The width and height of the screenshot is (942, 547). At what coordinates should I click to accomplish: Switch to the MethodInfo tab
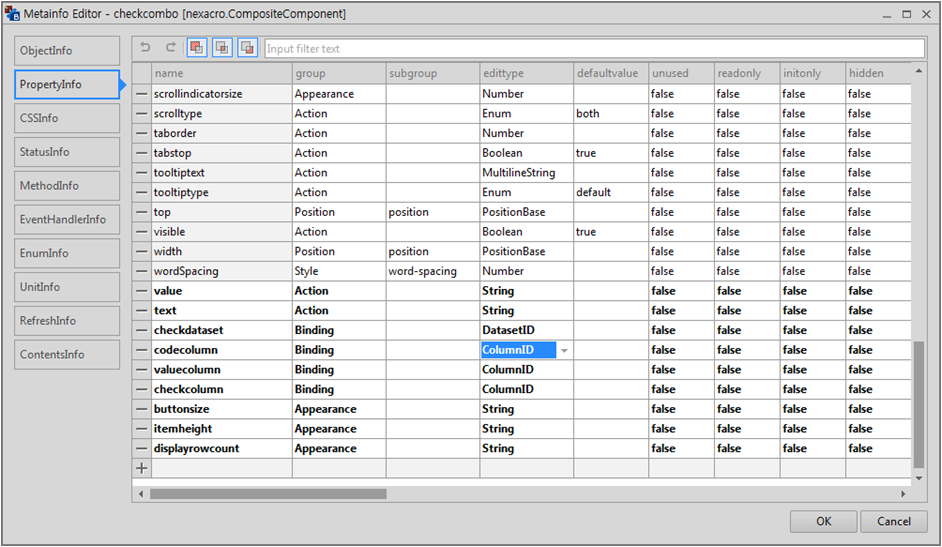66,186
